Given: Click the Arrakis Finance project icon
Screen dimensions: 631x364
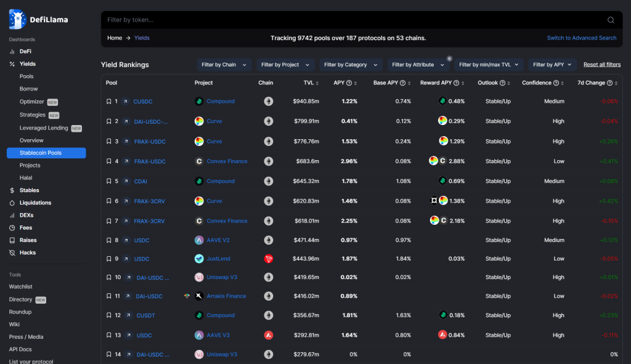Looking at the screenshot, I should tap(199, 296).
